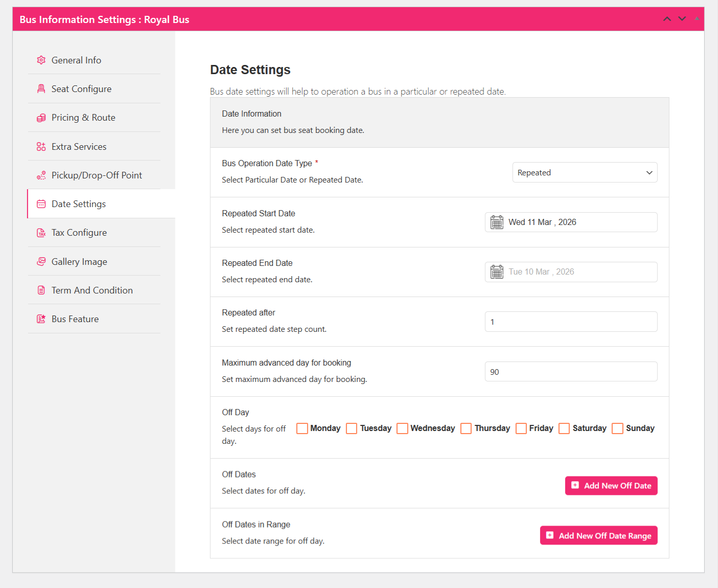Viewport: 718px width, 588px height.
Task: Click the Seat Configure seat icon
Action: click(x=41, y=89)
